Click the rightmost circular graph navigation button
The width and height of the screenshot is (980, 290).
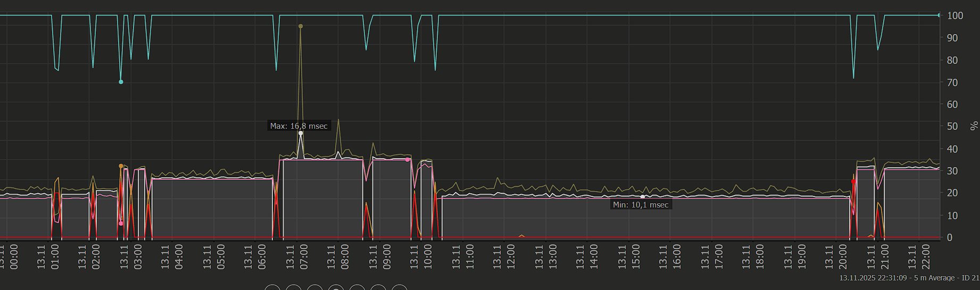(399, 288)
